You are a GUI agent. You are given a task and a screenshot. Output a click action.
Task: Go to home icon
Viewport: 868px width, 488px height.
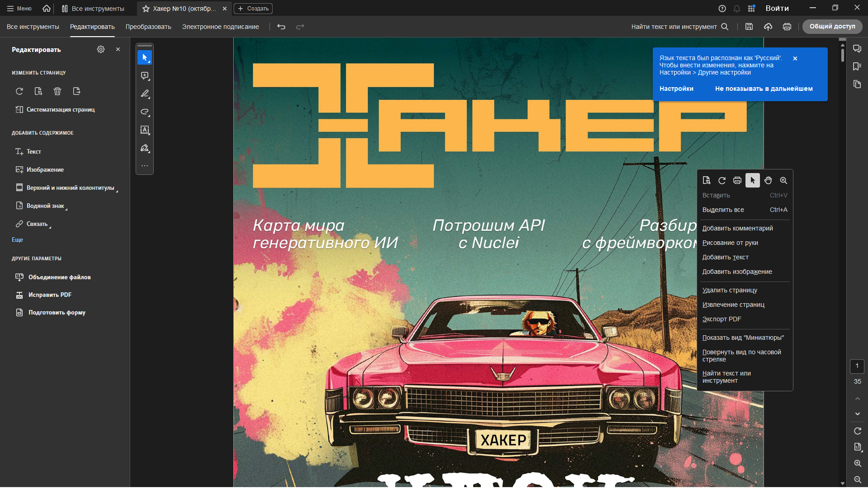(x=47, y=8)
